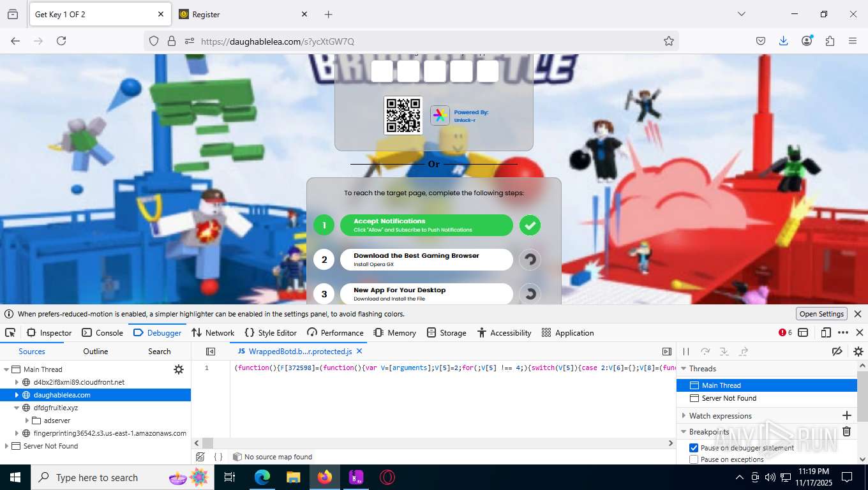Toggle deactivate breakpoints icon
868x490 pixels.
point(837,352)
